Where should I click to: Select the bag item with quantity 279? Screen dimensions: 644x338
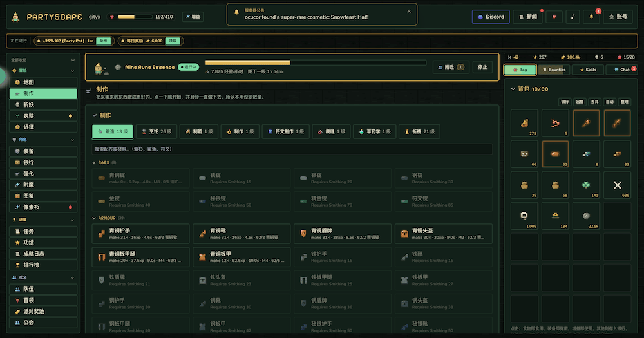[x=524, y=123]
